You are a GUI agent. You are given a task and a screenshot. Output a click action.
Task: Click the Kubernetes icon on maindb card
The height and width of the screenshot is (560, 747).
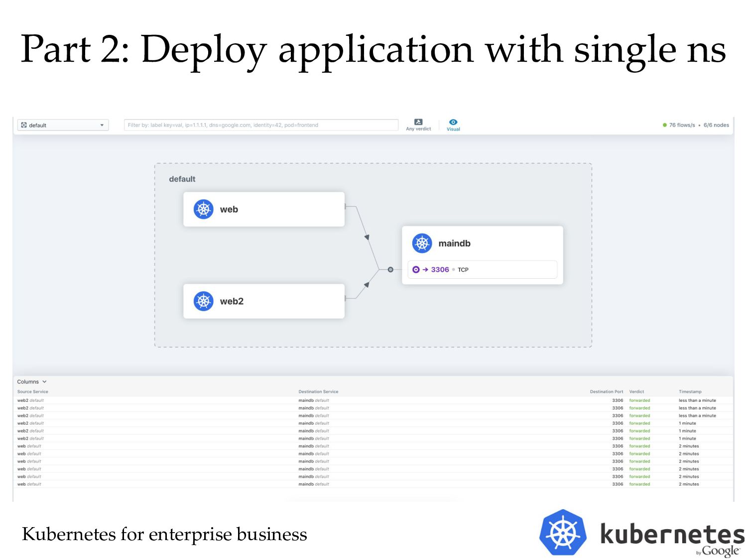click(x=422, y=243)
